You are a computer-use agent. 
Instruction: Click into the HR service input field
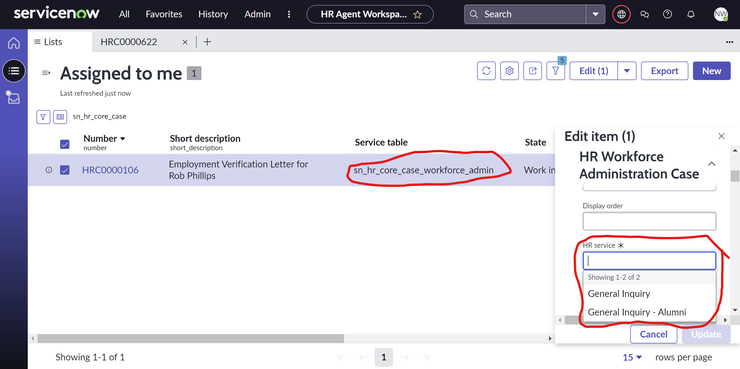649,260
